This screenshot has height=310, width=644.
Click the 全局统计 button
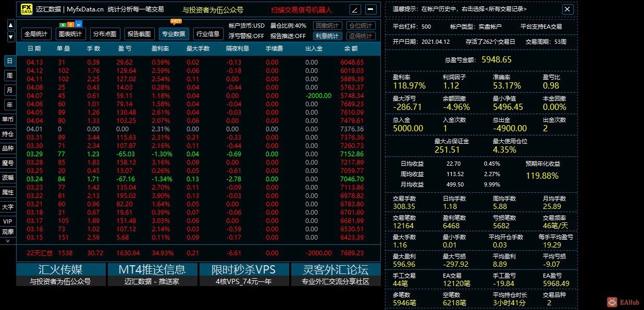click(35, 34)
